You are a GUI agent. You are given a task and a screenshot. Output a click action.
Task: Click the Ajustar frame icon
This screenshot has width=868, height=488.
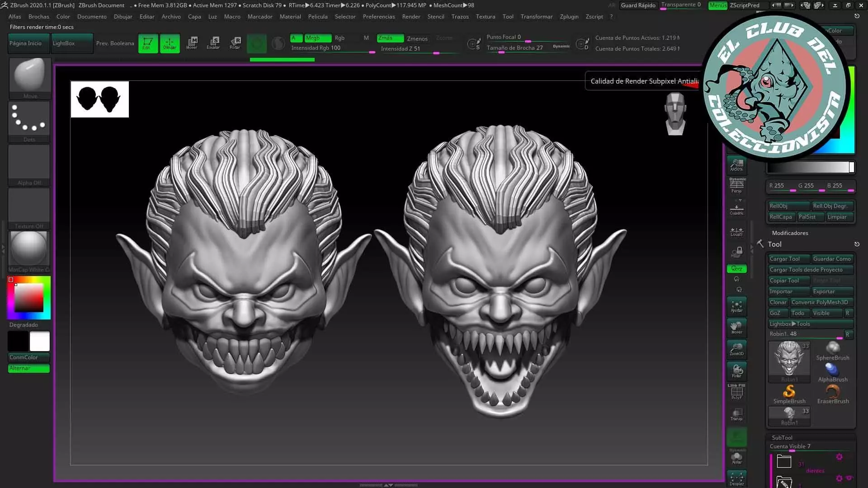point(736,306)
